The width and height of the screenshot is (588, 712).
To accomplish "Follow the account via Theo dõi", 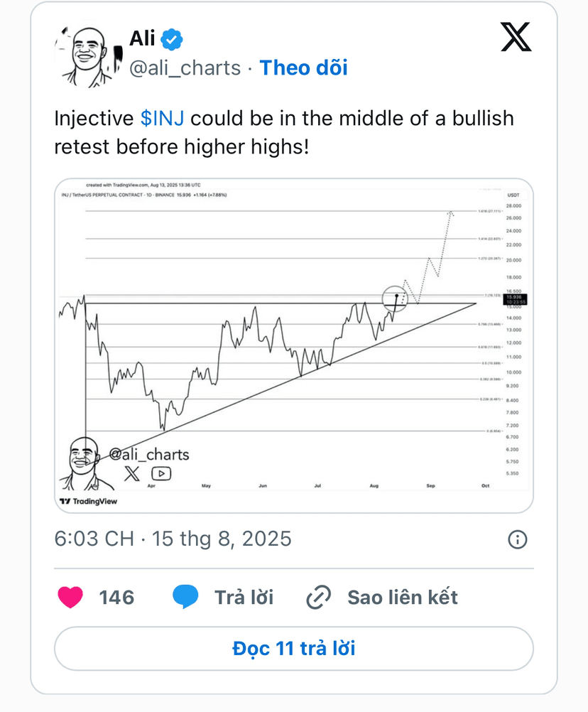I will pyautogui.click(x=303, y=68).
